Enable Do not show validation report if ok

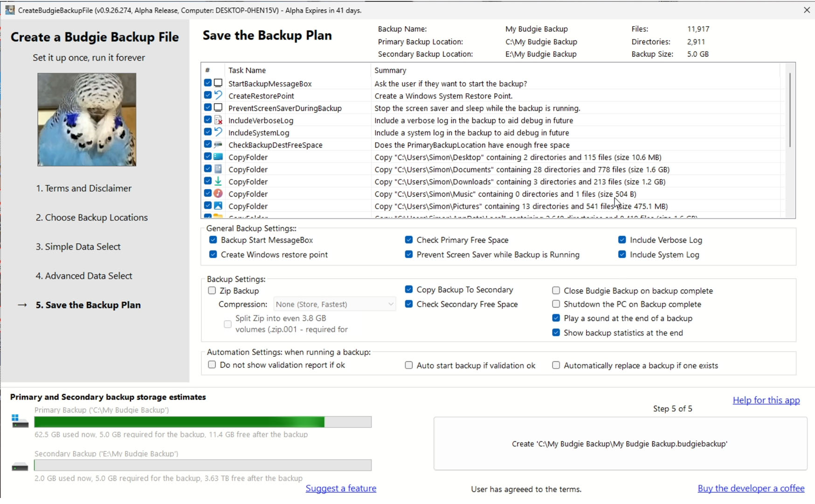[x=212, y=364]
